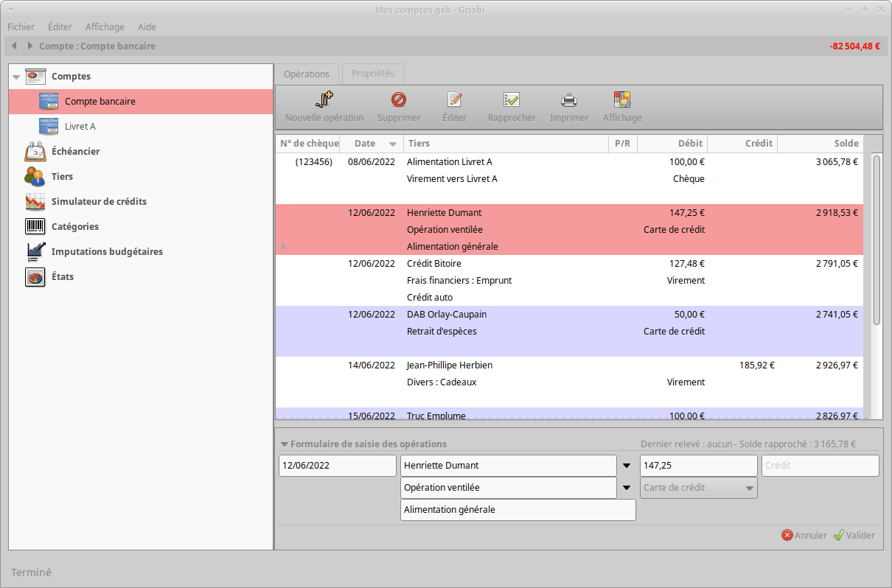Open the Affichage toolbar icon
Screen dimensions: 892x588
(622, 100)
